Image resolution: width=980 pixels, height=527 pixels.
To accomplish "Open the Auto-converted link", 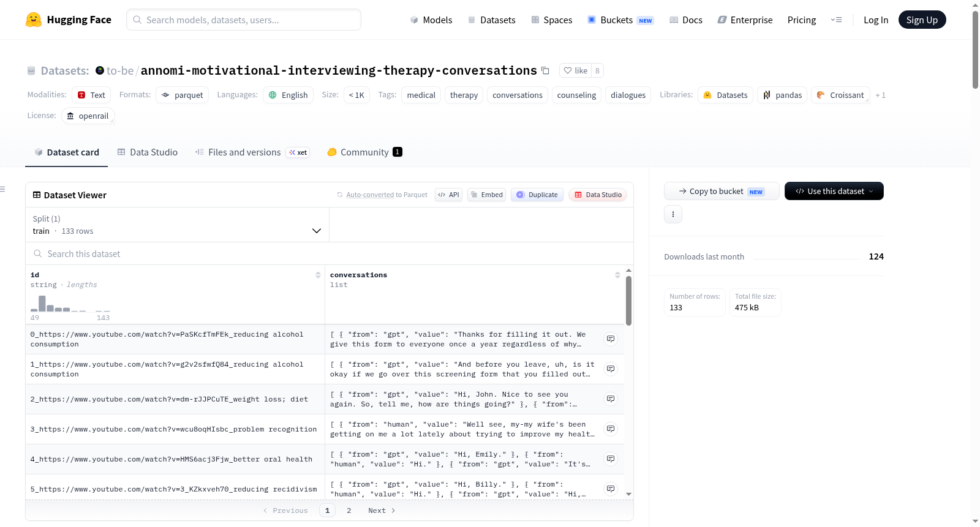I will point(370,195).
